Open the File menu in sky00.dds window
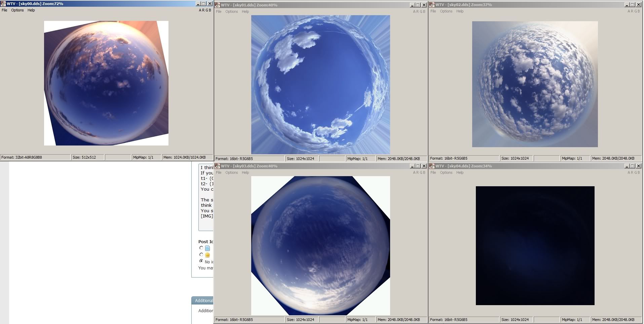The image size is (644, 324). 4,10
